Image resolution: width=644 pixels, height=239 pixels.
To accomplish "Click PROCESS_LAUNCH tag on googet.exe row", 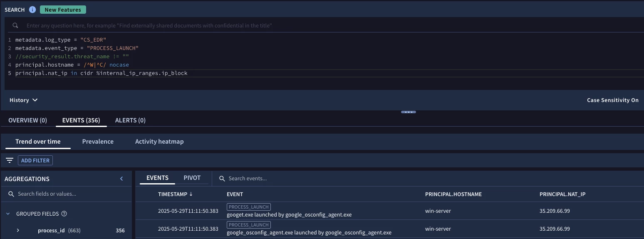I will click(x=249, y=207).
